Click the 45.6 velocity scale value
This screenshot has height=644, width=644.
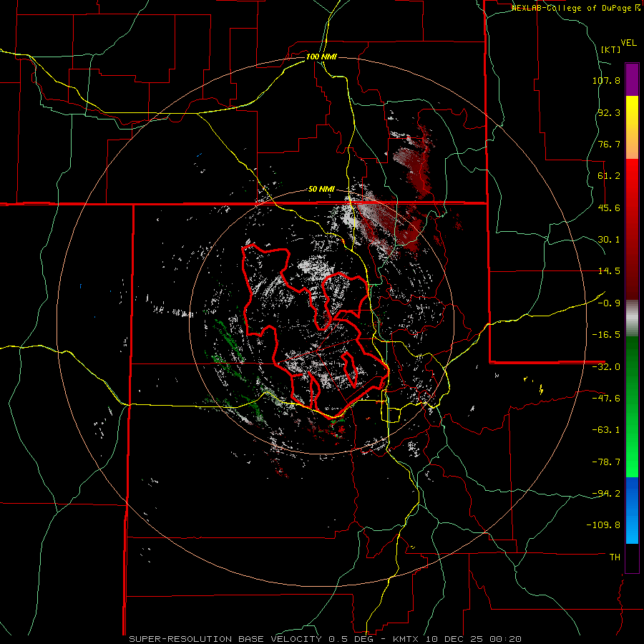coord(609,208)
